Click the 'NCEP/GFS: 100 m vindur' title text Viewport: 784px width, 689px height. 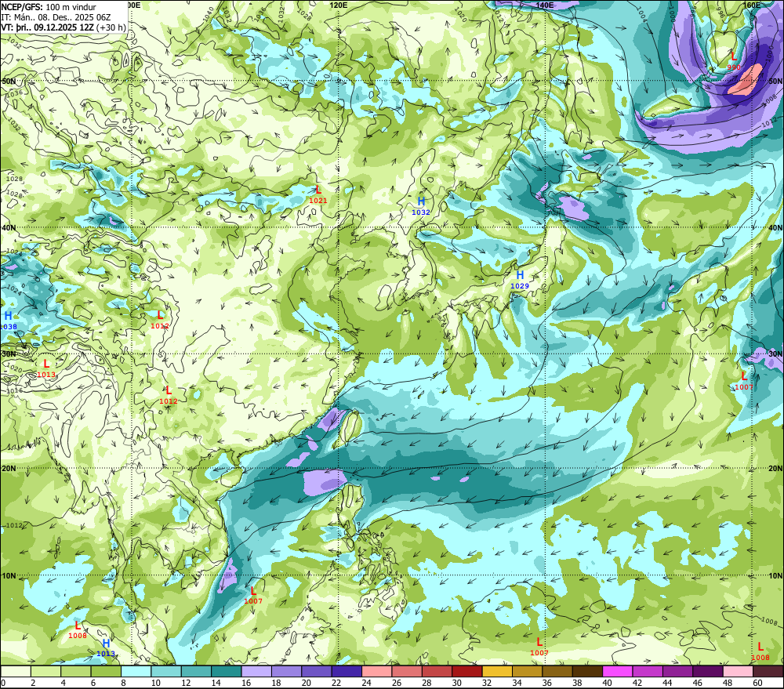pyautogui.click(x=49, y=7)
